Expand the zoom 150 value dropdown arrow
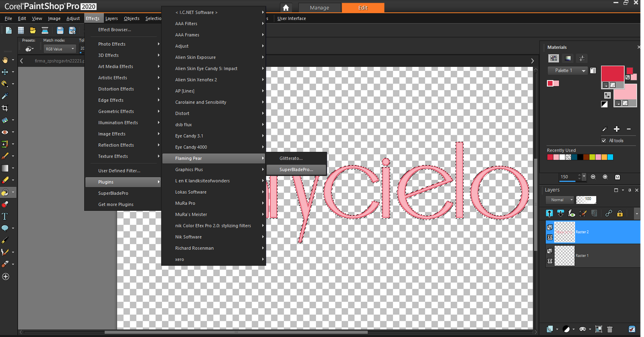Screen dimensions: 644x337 pyautogui.click(x=584, y=177)
